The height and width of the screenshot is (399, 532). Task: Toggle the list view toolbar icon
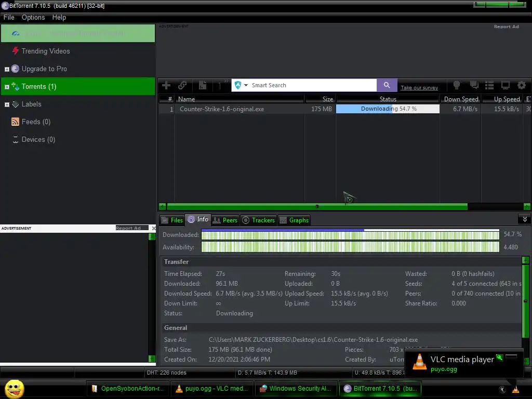pyautogui.click(x=489, y=85)
